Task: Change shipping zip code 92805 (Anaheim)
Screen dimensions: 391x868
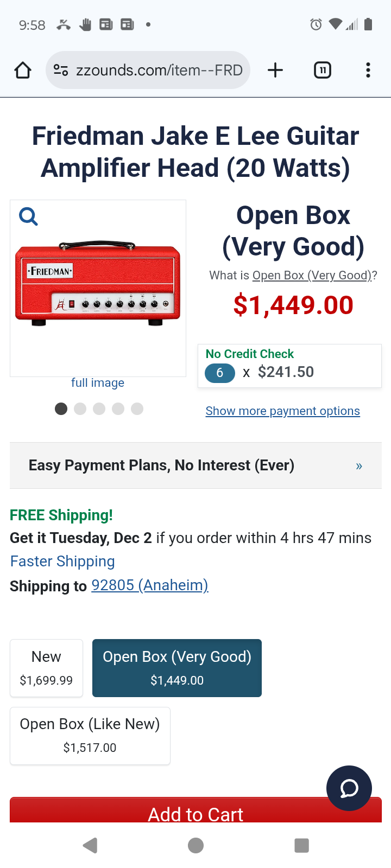Action: 150,585
